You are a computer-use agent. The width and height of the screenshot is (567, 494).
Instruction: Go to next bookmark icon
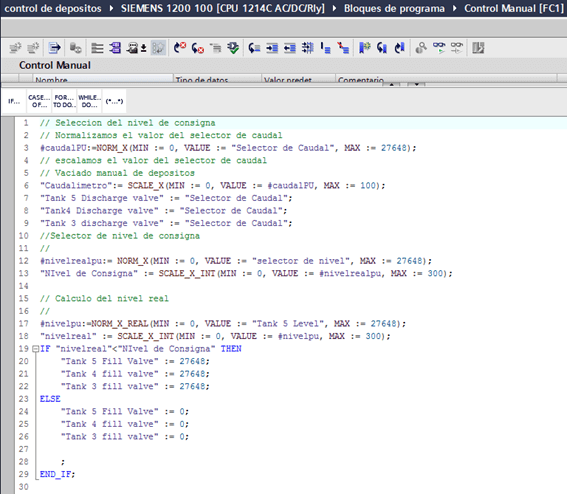pyautogui.click(x=382, y=48)
